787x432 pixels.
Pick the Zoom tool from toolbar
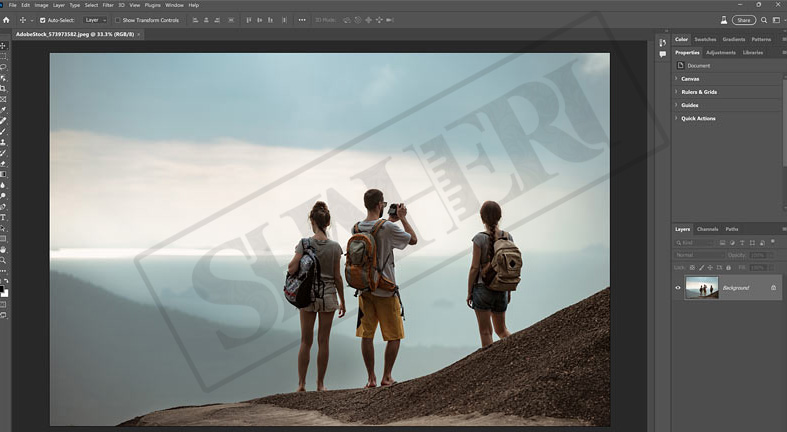[4, 260]
